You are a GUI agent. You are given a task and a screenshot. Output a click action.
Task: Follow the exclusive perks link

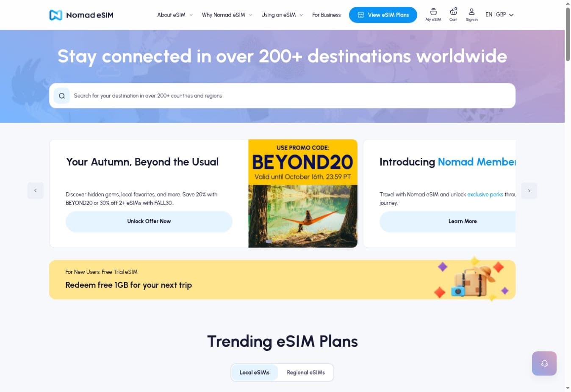point(485,195)
